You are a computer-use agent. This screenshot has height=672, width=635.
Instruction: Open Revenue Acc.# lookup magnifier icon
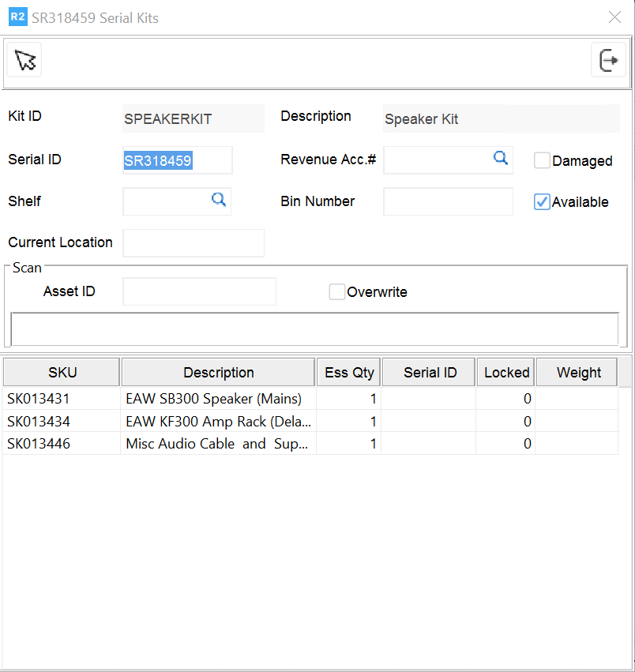point(500,159)
